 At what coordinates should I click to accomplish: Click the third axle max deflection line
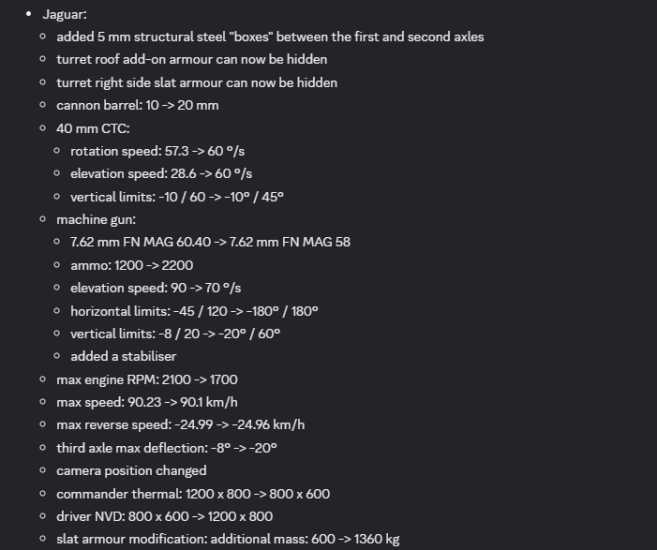pos(166,448)
